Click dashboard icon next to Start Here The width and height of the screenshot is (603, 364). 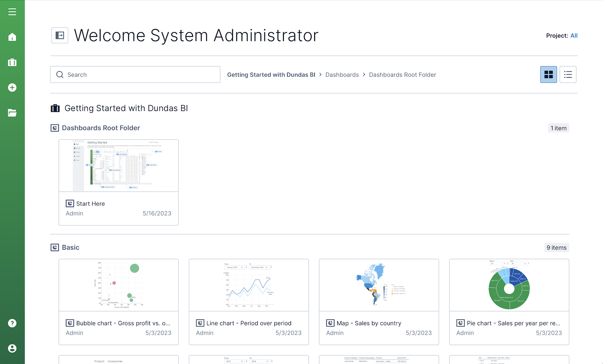click(x=70, y=204)
